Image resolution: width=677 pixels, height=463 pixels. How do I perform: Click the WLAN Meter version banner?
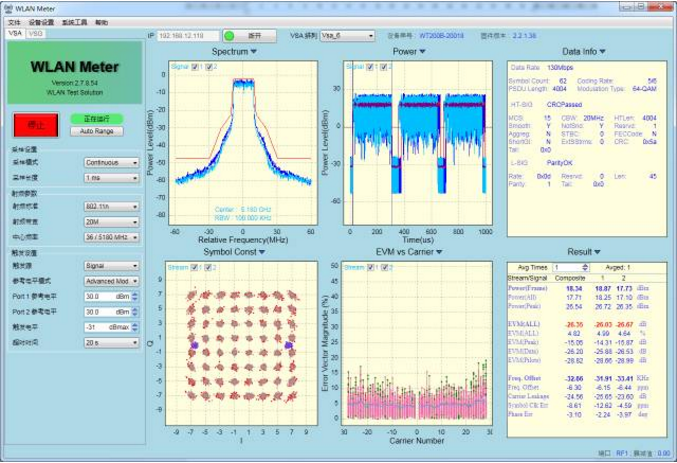point(75,73)
